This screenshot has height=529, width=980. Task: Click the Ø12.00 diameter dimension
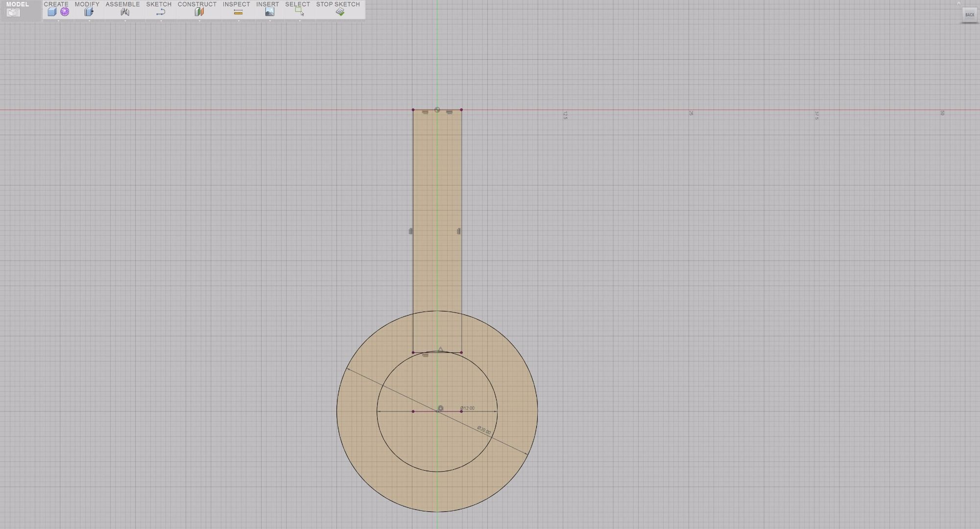(467, 408)
